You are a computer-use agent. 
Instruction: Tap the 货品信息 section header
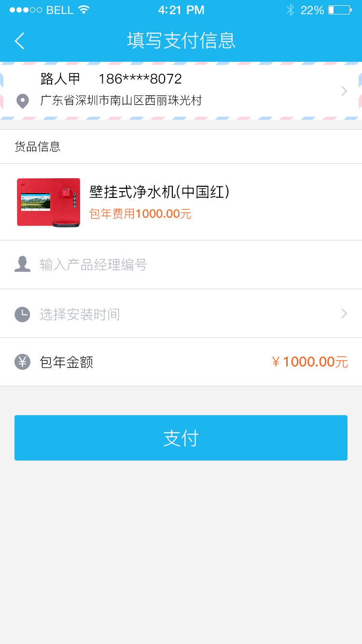click(x=37, y=146)
